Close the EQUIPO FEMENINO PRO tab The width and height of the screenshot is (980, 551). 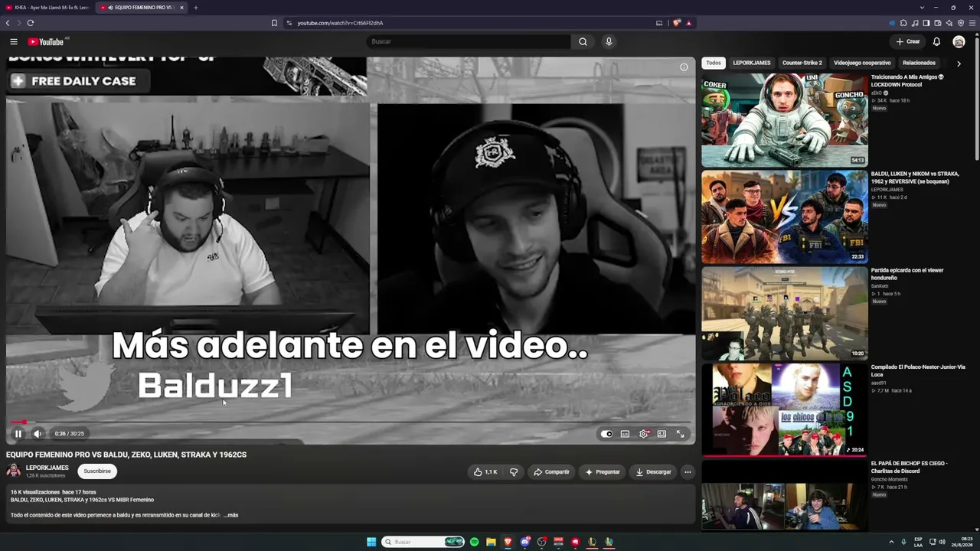pyautogui.click(x=182, y=8)
